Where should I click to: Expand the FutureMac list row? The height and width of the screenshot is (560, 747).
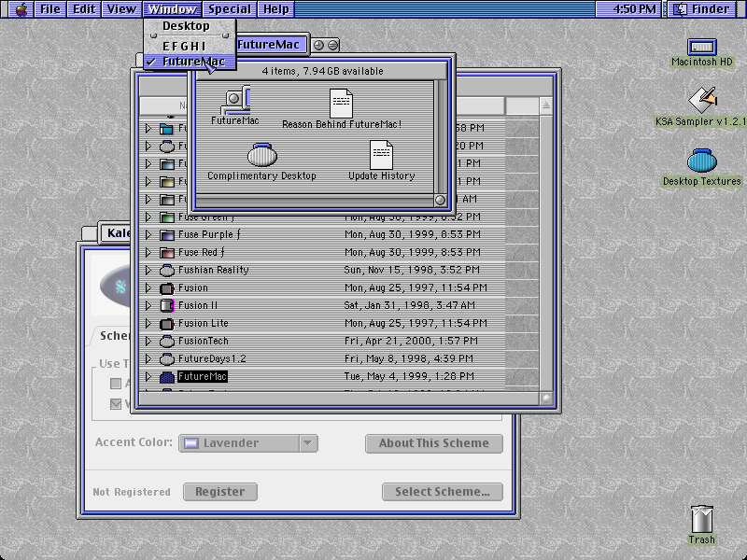point(148,377)
